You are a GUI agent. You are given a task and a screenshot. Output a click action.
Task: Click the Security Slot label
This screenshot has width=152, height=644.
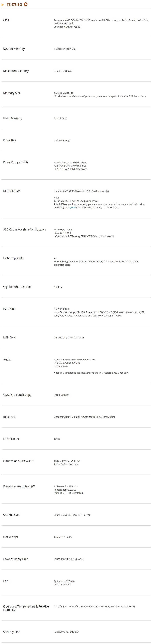point(11,632)
